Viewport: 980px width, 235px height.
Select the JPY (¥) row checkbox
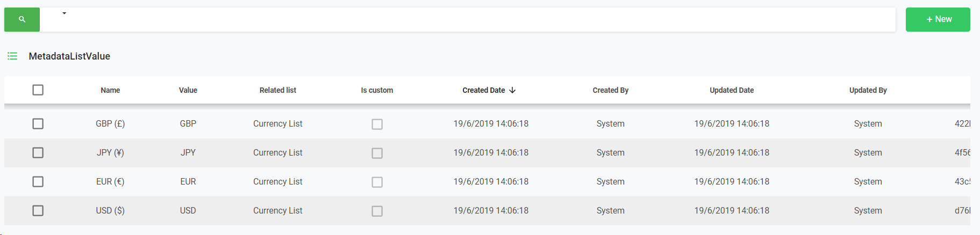[x=38, y=153]
